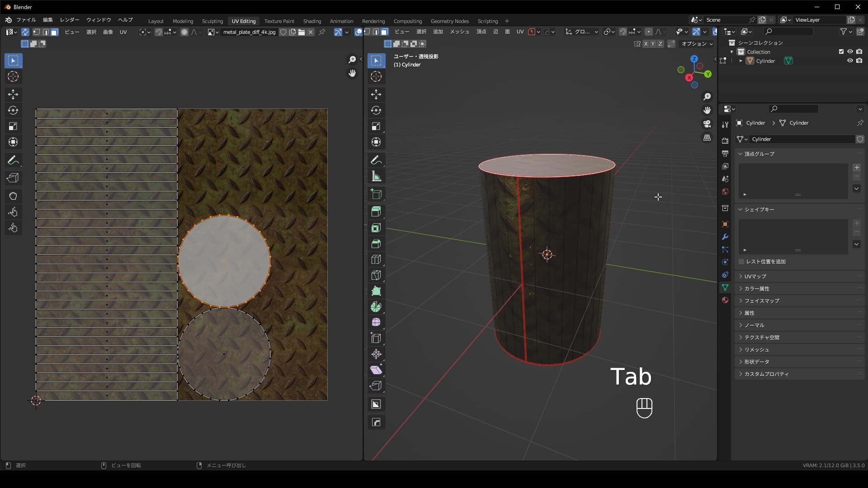The width and height of the screenshot is (868, 488).
Task: Select the Move tool in the UV editor toolbar
Action: [x=13, y=94]
